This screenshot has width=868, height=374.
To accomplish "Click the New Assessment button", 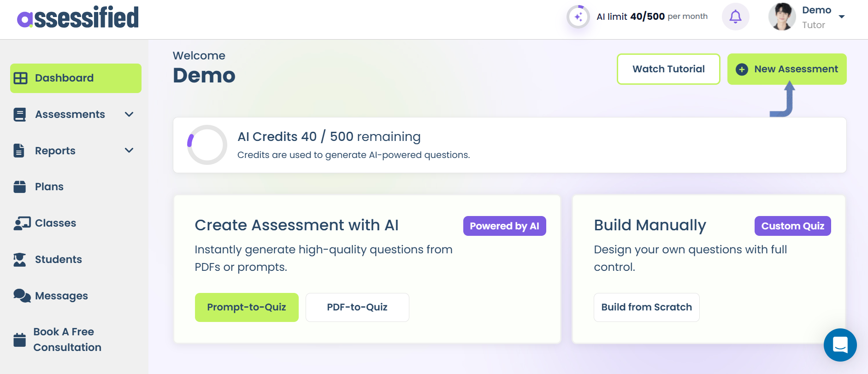I will 786,69.
